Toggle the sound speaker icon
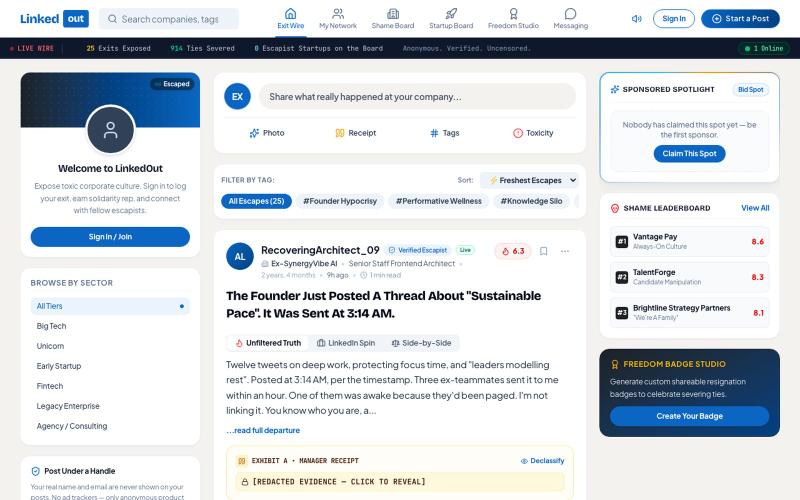 [x=636, y=19]
